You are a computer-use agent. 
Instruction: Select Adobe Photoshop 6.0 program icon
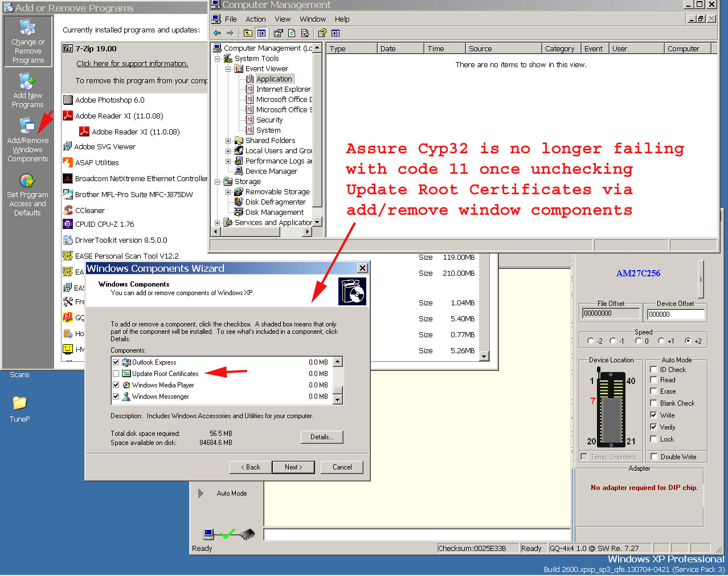pos(68,100)
